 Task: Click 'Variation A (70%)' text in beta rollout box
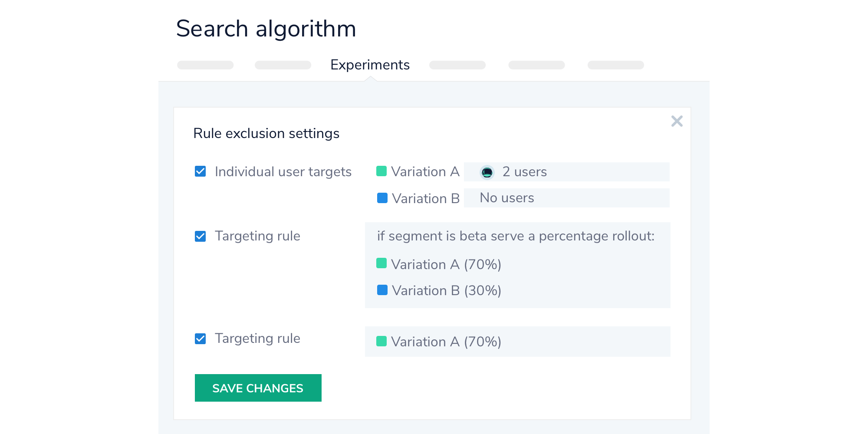pos(446,264)
